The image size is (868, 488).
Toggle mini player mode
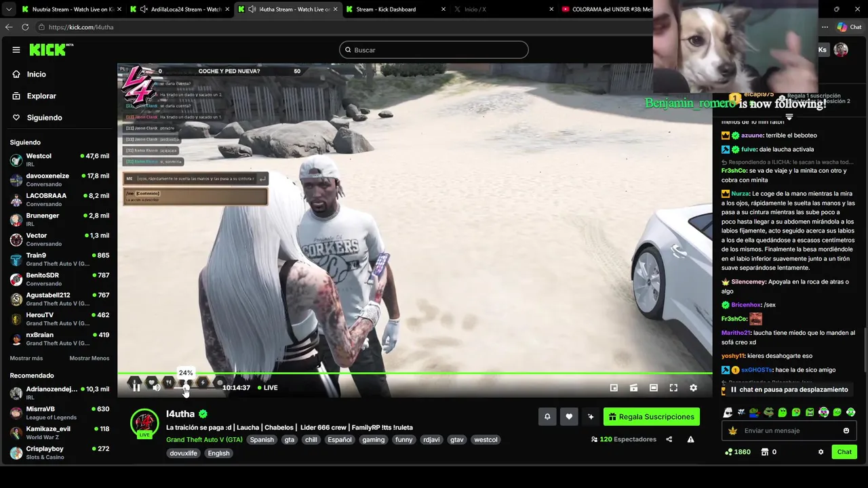(614, 388)
